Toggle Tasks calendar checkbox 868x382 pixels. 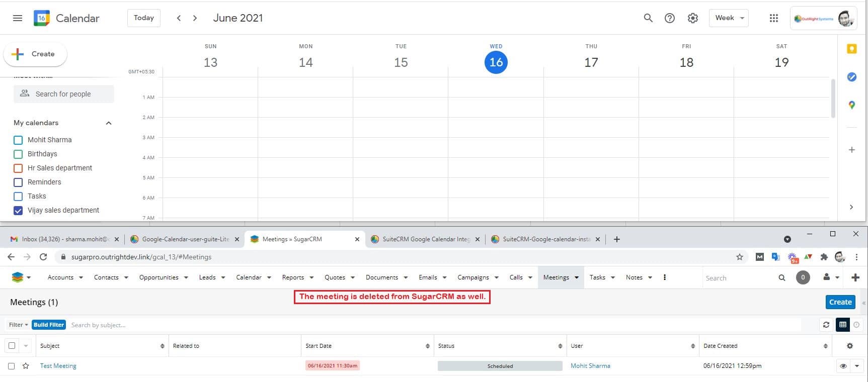[x=18, y=196]
